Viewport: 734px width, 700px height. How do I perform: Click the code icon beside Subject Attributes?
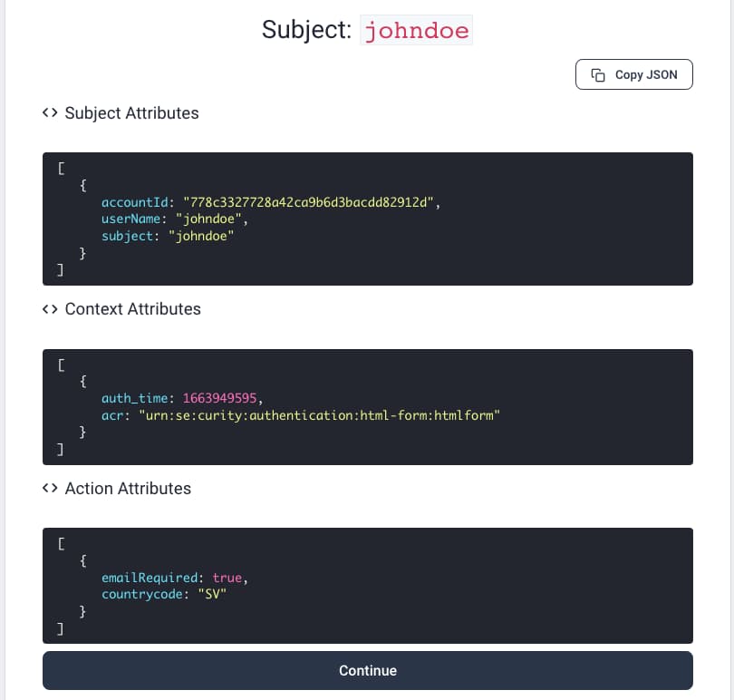point(51,113)
